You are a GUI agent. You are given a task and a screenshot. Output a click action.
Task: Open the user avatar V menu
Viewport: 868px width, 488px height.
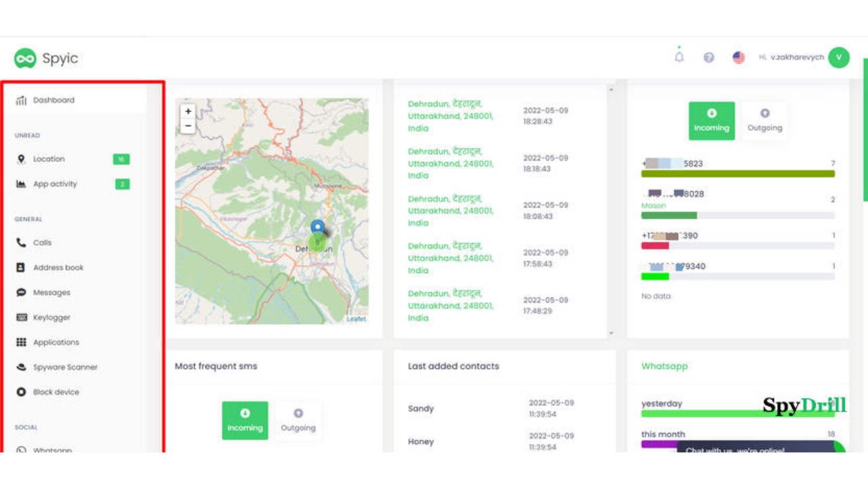pos(839,58)
